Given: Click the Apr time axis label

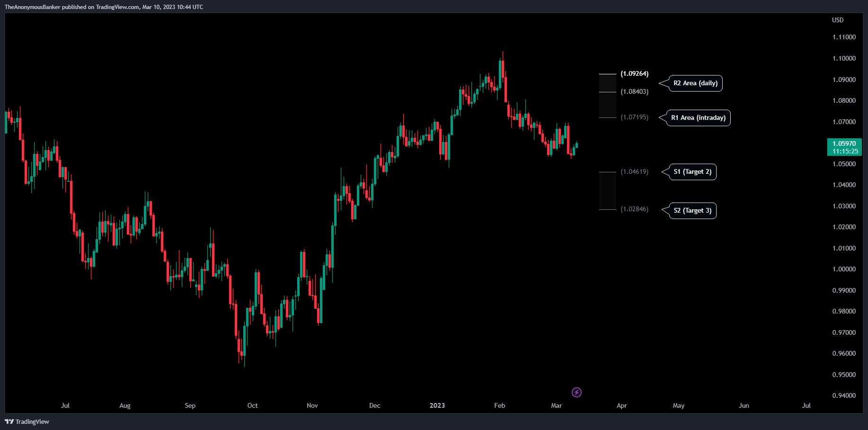Looking at the screenshot, I should [622, 405].
